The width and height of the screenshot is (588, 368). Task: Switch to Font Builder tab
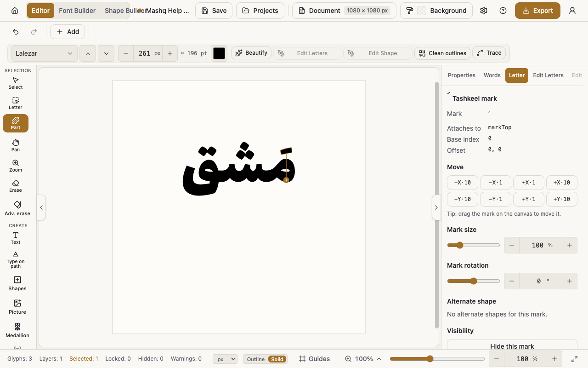click(77, 11)
